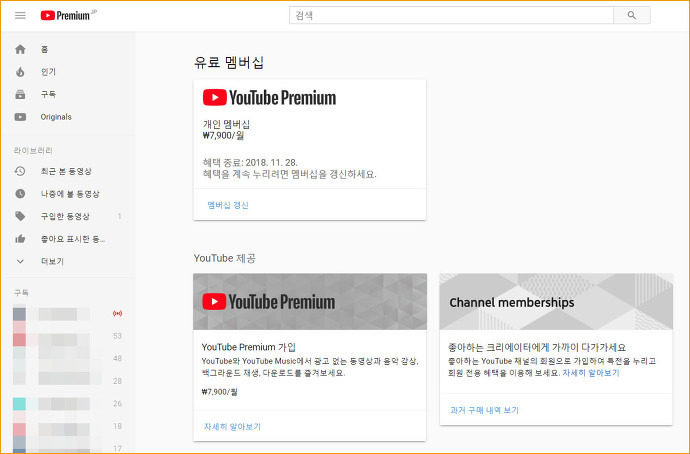Open 나중에 볼 동영상 list
Image resolution: width=690 pixels, height=454 pixels.
click(68, 194)
